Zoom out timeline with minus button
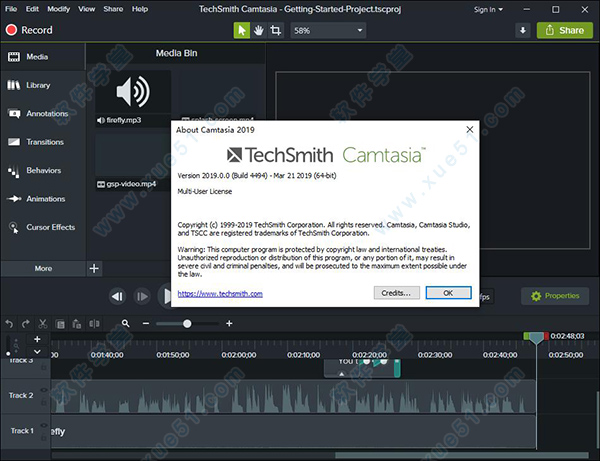 pyautogui.click(x=146, y=324)
